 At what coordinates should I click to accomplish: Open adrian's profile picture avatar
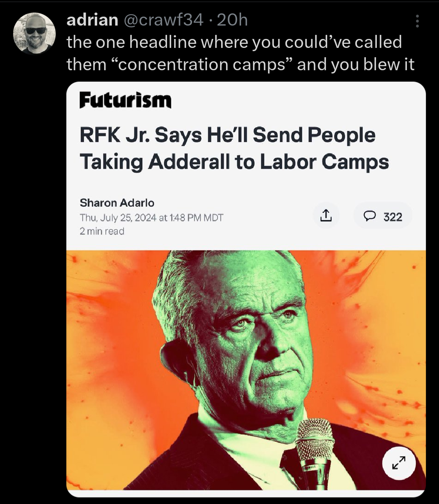tap(34, 33)
